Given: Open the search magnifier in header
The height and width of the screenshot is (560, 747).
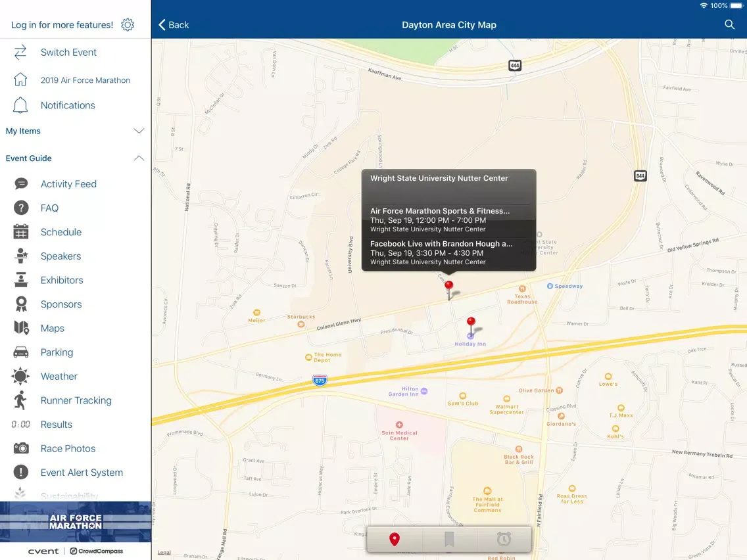Looking at the screenshot, I should tap(729, 24).
